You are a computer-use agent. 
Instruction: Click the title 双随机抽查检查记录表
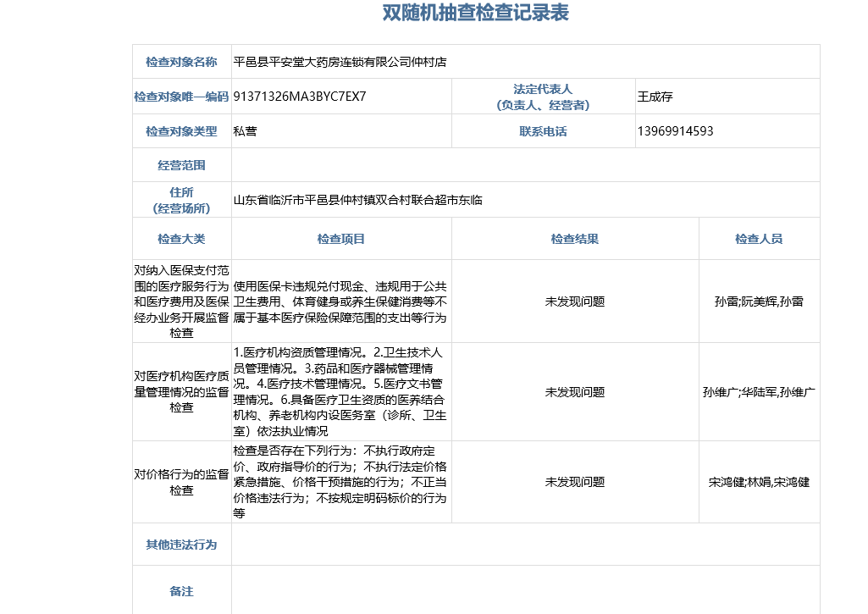point(476,13)
